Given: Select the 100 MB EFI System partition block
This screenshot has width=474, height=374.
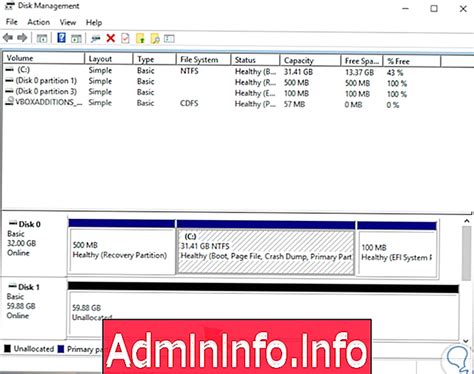Looking at the screenshot, I should pyautogui.click(x=397, y=249).
